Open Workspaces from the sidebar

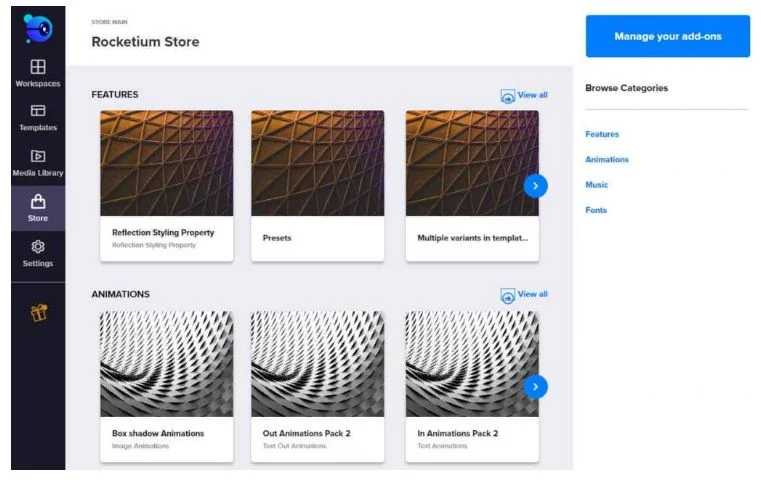pyautogui.click(x=38, y=73)
